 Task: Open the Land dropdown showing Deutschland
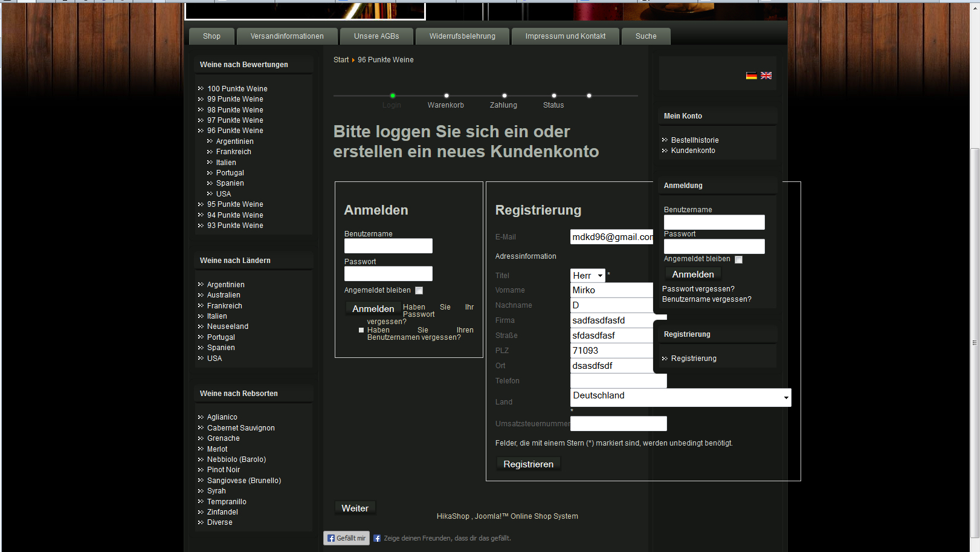point(680,397)
